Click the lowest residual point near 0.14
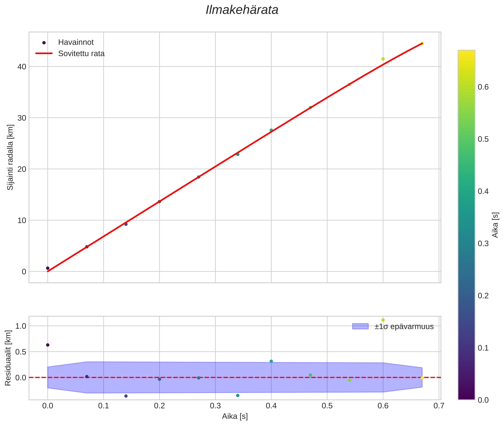504x425 pixels. pyautogui.click(x=126, y=396)
